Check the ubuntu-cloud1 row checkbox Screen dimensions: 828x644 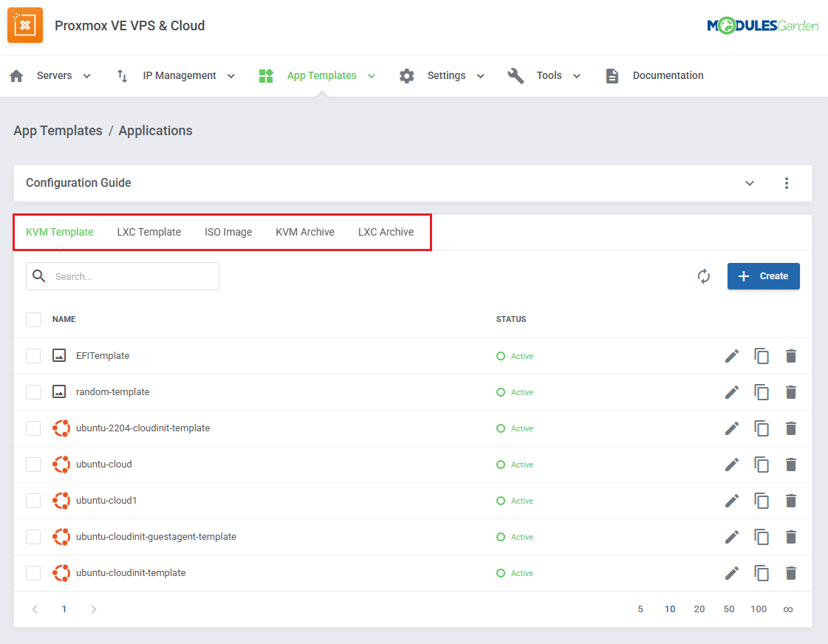[x=33, y=501]
